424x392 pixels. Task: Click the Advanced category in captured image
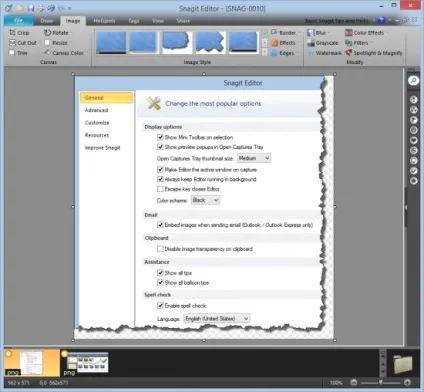96,110
